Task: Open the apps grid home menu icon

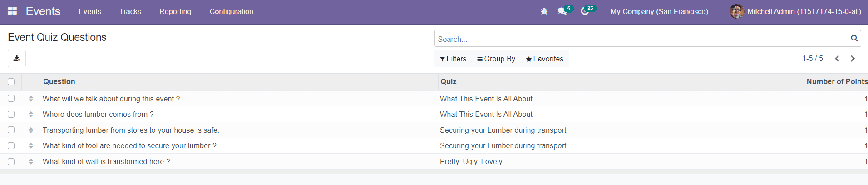Action: (x=12, y=11)
